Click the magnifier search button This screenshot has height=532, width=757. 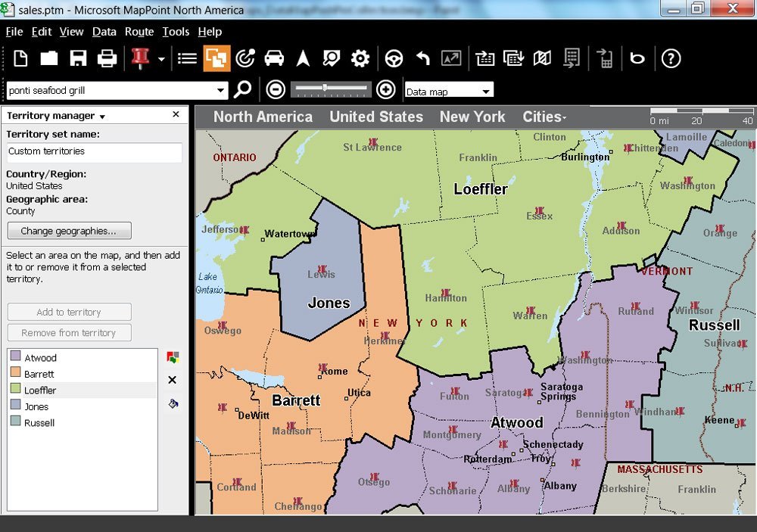pyautogui.click(x=242, y=90)
